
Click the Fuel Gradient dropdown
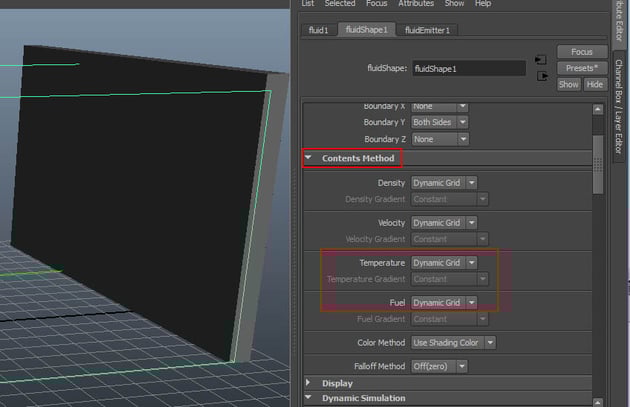click(x=450, y=319)
